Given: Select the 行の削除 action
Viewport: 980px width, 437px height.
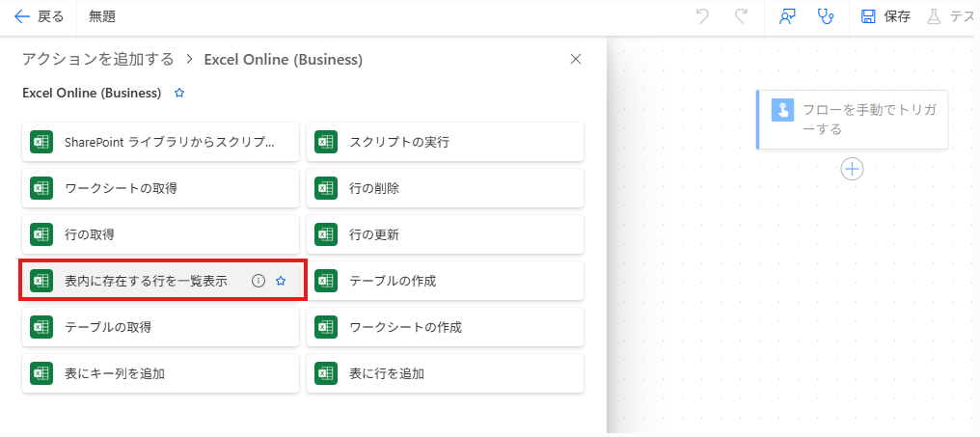Looking at the screenshot, I should click(x=445, y=188).
